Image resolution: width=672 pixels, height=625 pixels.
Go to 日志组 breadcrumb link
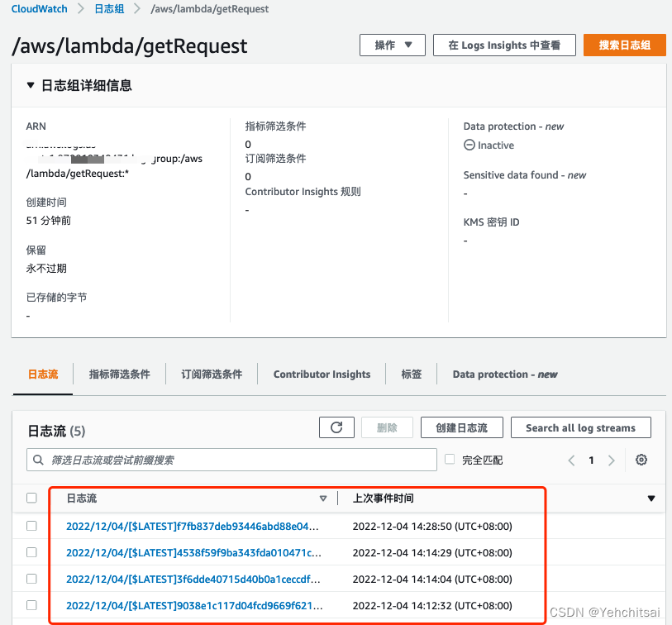109,8
